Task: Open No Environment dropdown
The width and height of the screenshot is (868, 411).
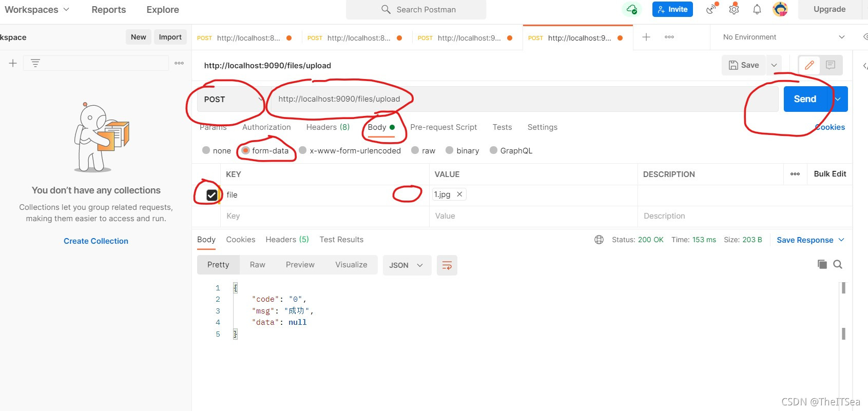Action: tap(783, 37)
